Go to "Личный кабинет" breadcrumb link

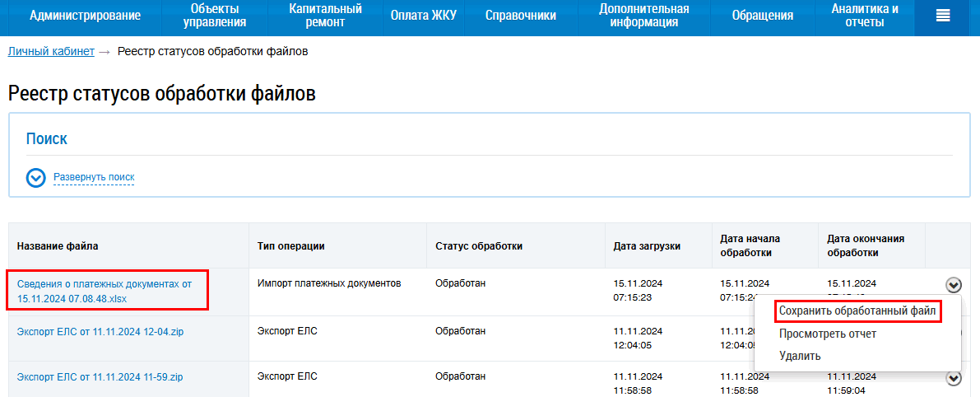coord(51,52)
